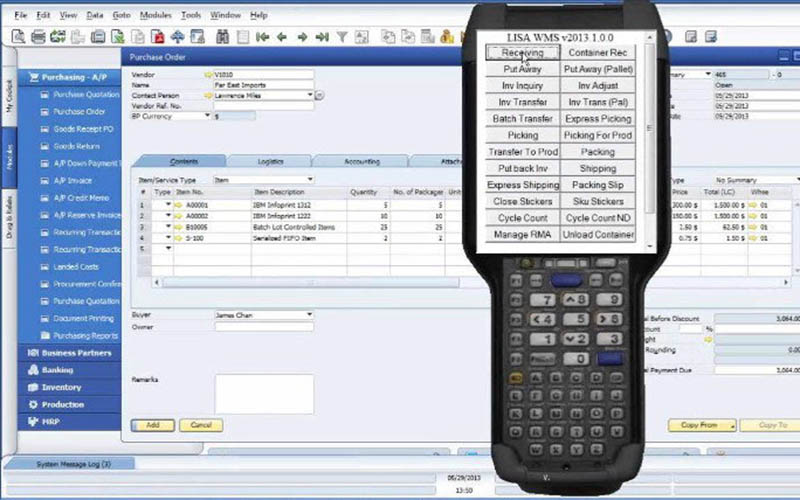
Task: Tap Manage RMA on the handheld
Action: click(x=522, y=235)
